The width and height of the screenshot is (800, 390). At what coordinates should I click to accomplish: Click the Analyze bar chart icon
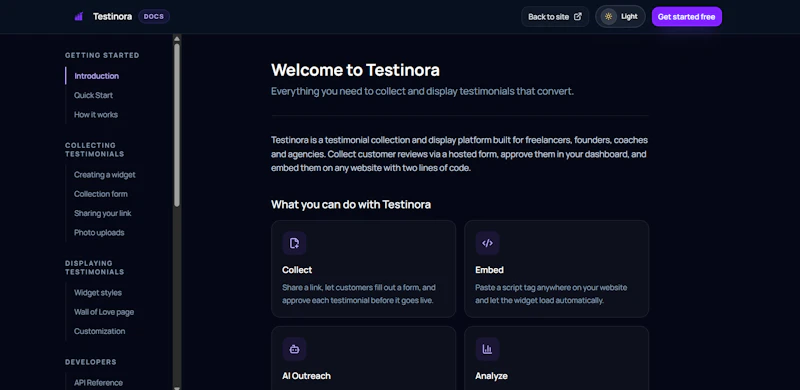pos(487,349)
